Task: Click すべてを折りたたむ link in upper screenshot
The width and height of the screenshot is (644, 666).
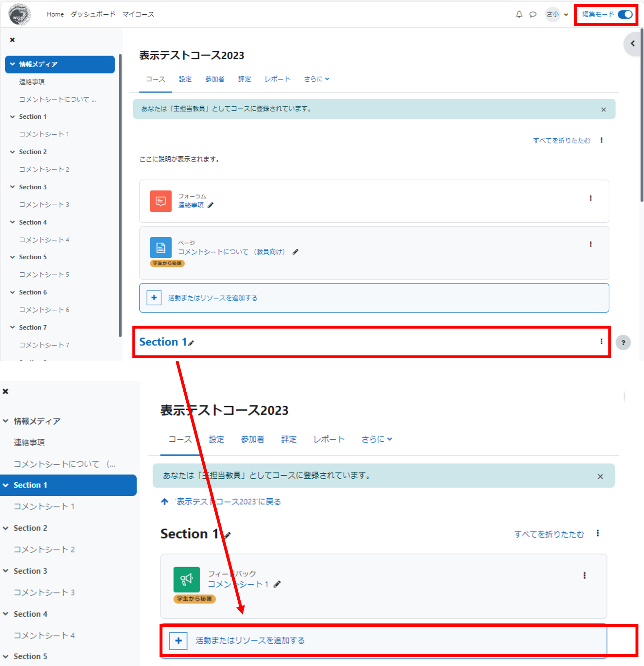Action: (562, 140)
